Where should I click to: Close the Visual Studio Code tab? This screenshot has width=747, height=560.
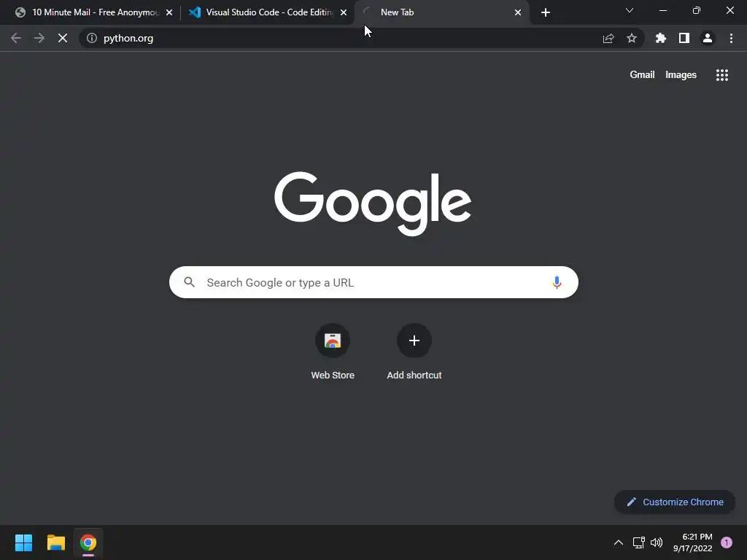[344, 12]
